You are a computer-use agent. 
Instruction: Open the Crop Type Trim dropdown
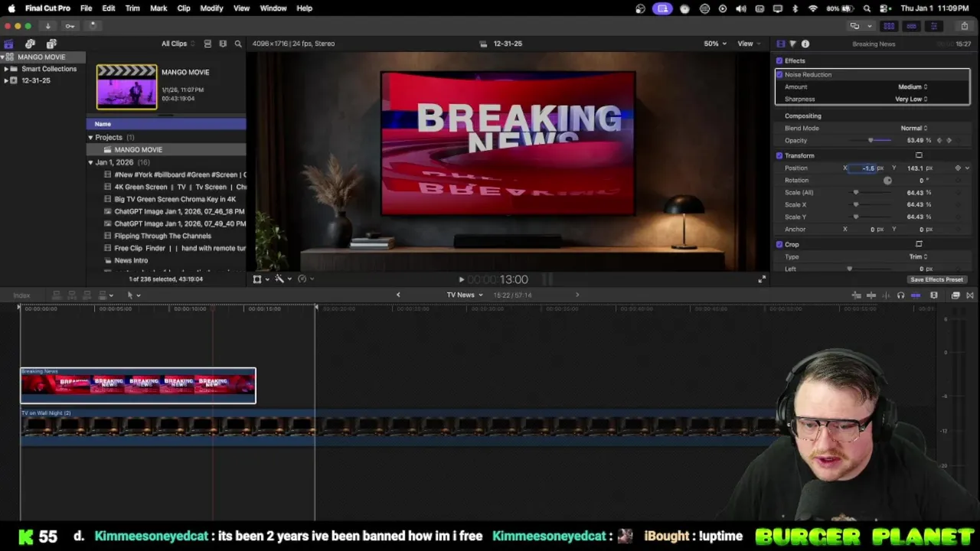918,256
